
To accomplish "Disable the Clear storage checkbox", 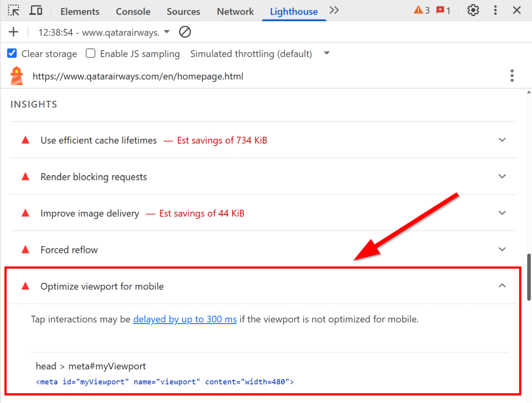I will 11,53.
